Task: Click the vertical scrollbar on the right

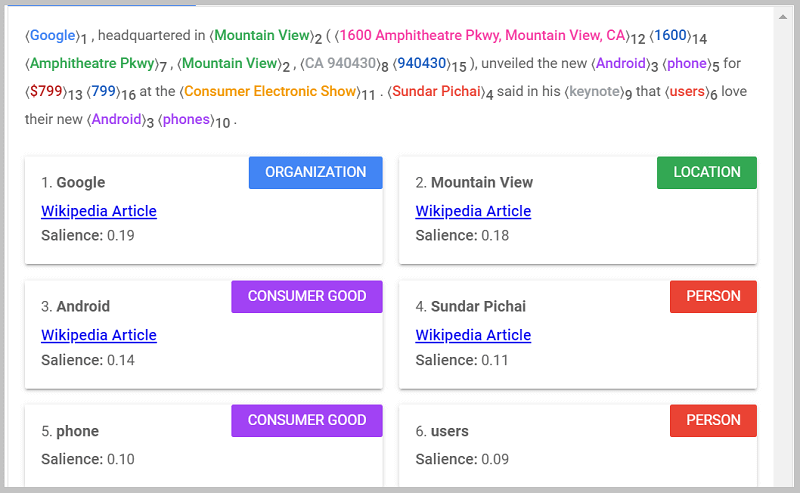Action: click(782, 250)
